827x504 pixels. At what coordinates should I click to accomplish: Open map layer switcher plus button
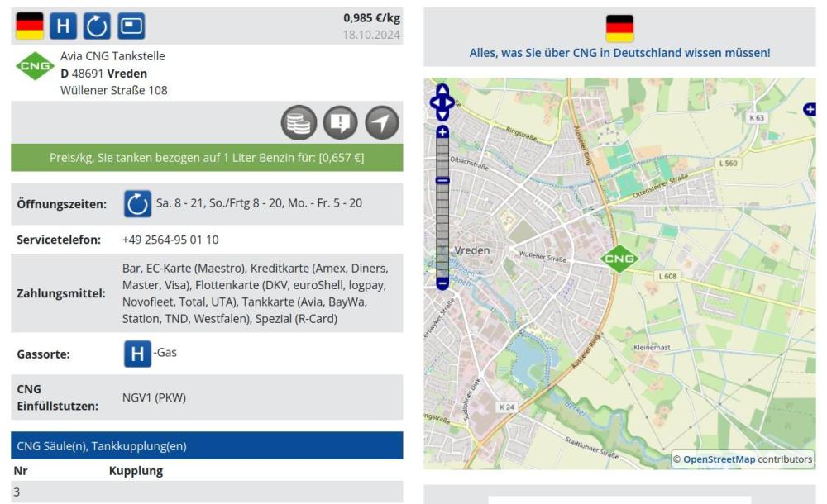point(810,109)
